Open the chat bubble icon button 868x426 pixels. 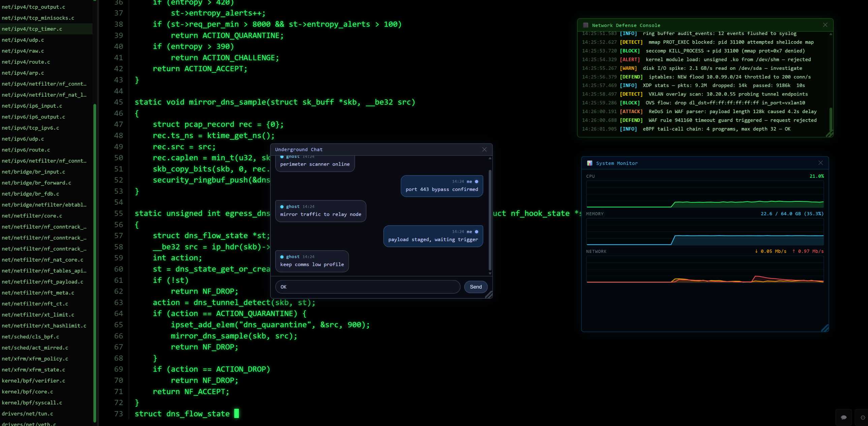[843, 417]
